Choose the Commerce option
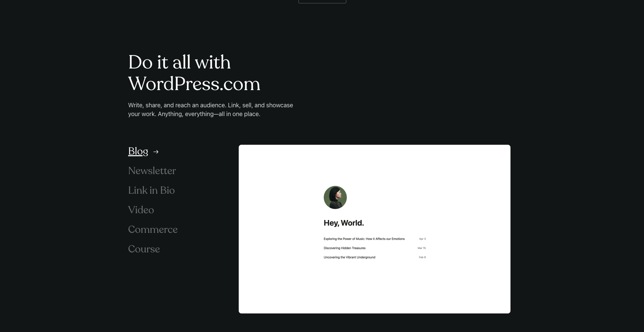 (x=153, y=229)
